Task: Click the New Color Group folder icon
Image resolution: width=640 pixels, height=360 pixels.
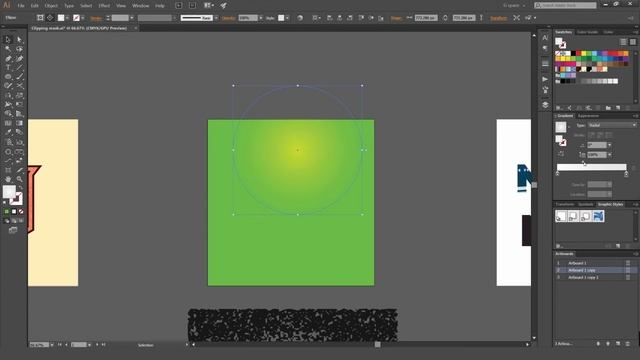Action: tap(608, 108)
